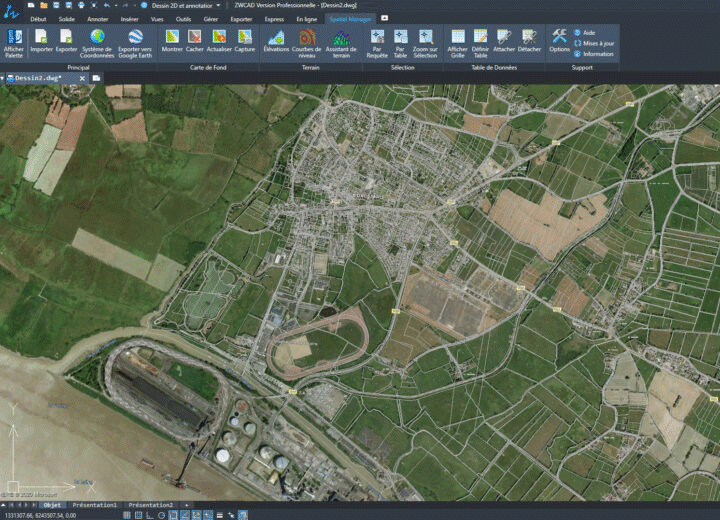Click the print icon in quick access bar
The width and height of the screenshot is (720, 520).
(x=81, y=5)
